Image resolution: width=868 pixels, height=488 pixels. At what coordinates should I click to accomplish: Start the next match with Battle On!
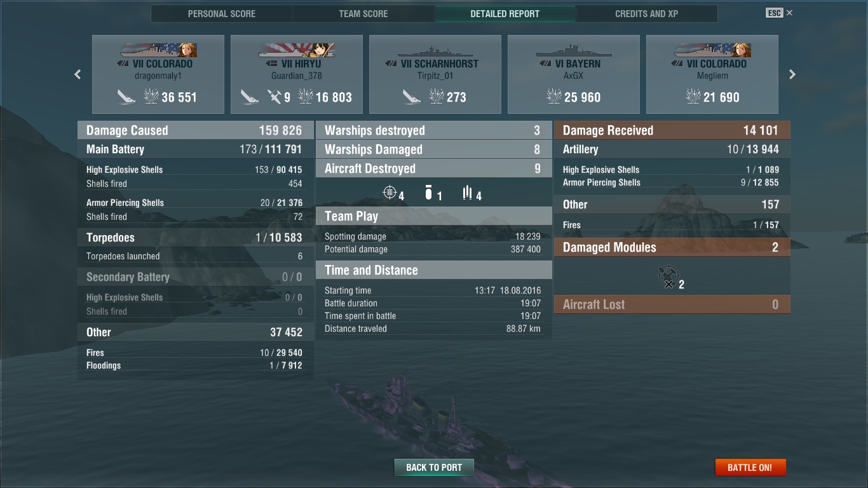(750, 467)
